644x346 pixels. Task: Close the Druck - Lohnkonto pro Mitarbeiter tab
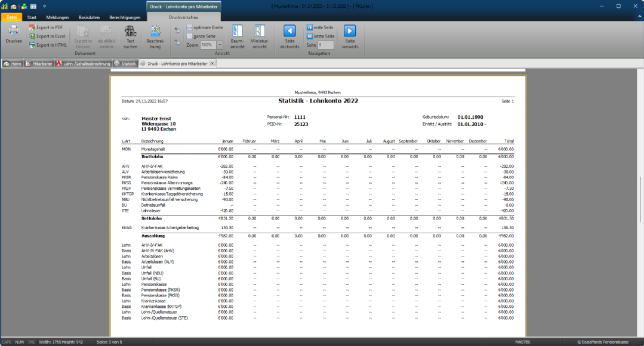212,63
